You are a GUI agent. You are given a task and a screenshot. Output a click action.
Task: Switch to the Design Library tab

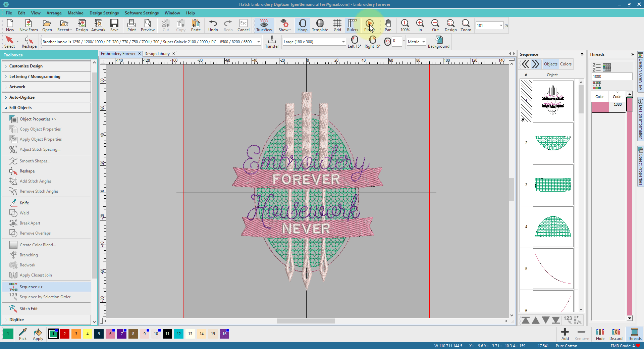tap(157, 54)
